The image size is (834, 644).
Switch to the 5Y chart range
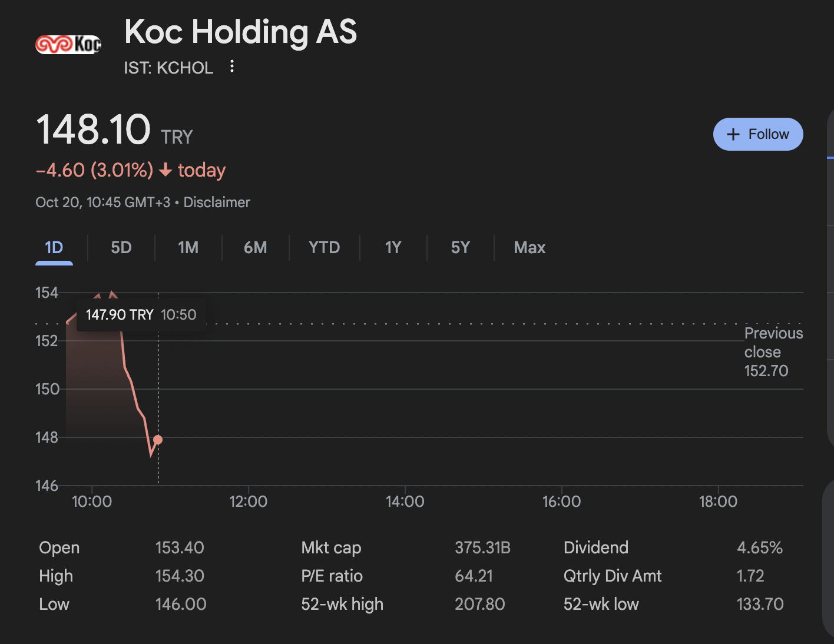(461, 248)
